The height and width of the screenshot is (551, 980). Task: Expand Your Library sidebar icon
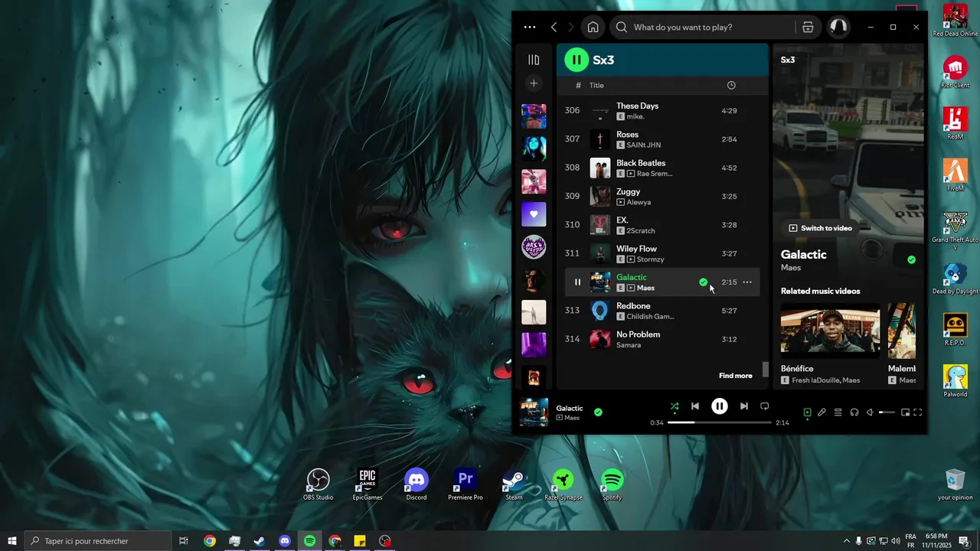(x=534, y=60)
